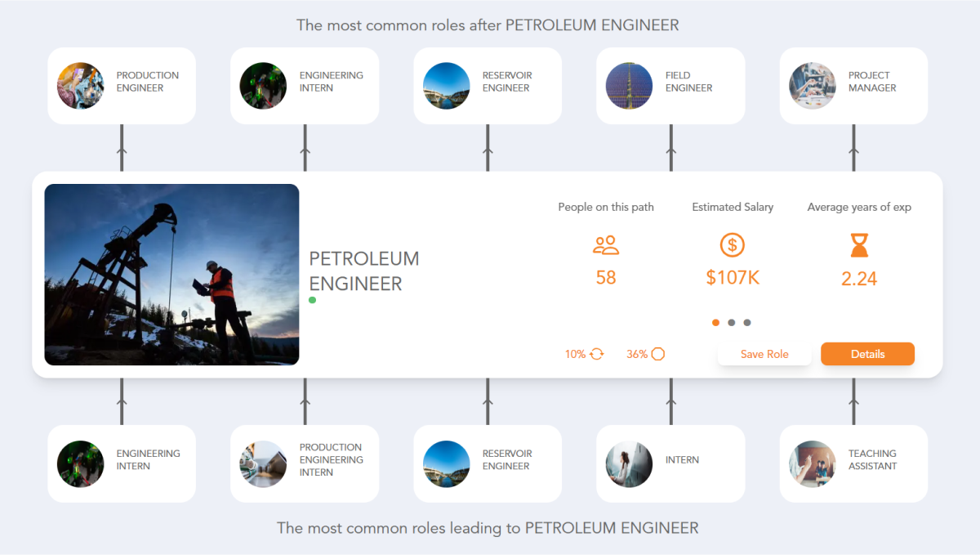Image resolution: width=980 pixels, height=555 pixels.
Task: Click the refresh cycle icon next to 10%
Action: click(x=595, y=353)
